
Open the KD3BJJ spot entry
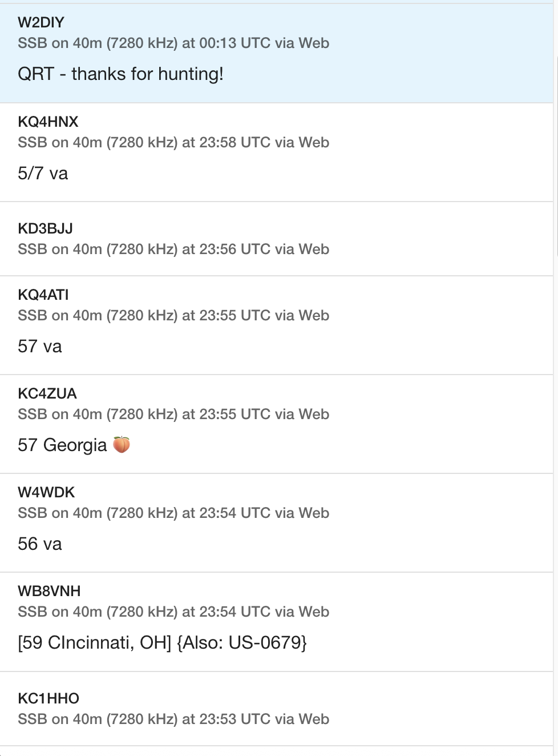276,239
